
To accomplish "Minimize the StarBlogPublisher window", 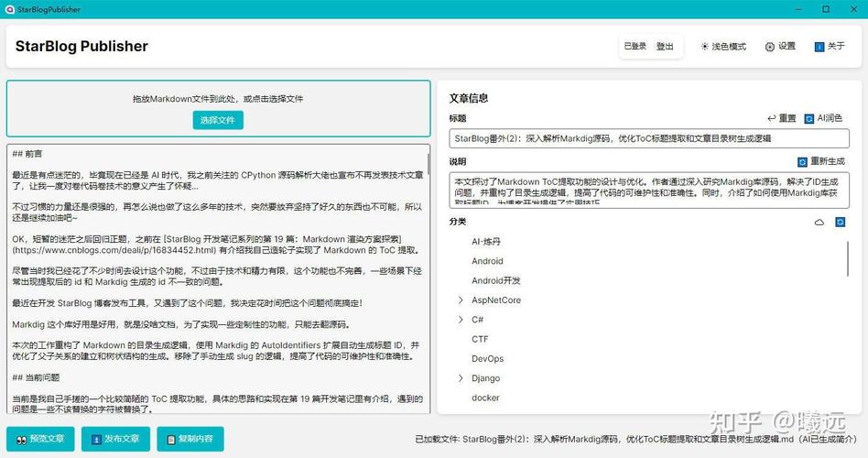I will [798, 9].
